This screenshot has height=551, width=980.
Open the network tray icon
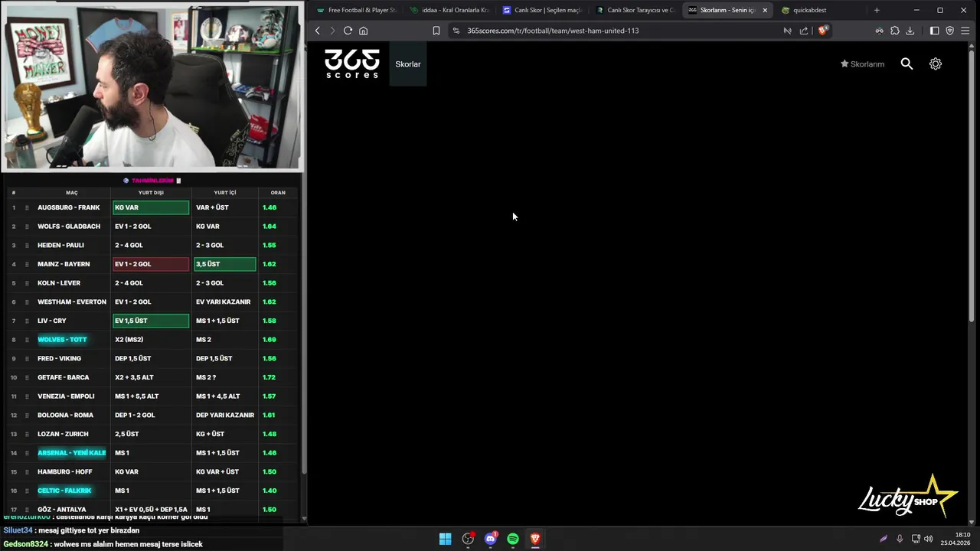pyautogui.click(x=916, y=539)
